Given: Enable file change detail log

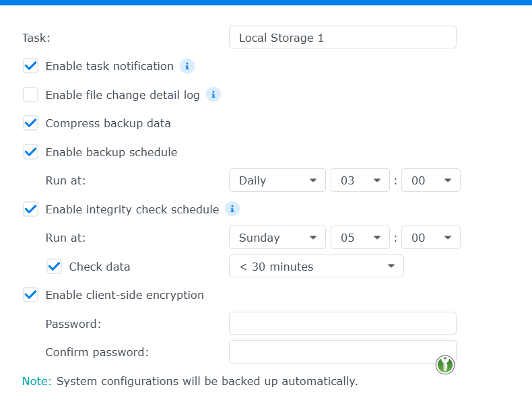Looking at the screenshot, I should click(31, 95).
